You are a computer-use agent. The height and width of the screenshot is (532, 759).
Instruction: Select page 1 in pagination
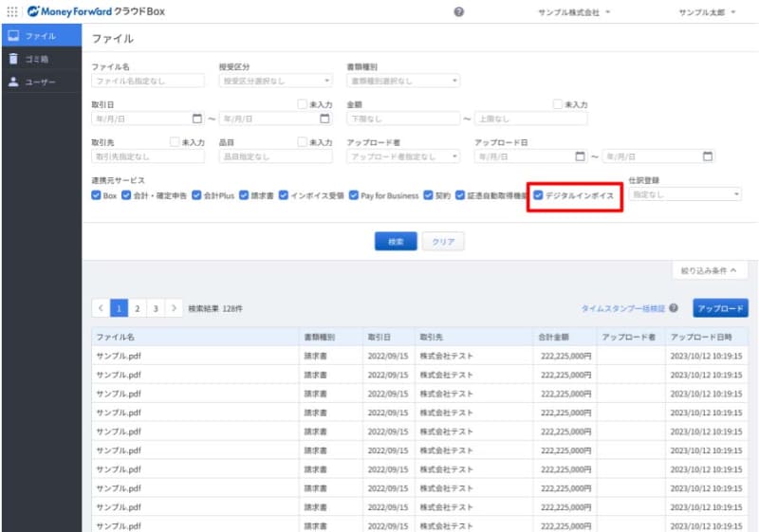pos(120,308)
